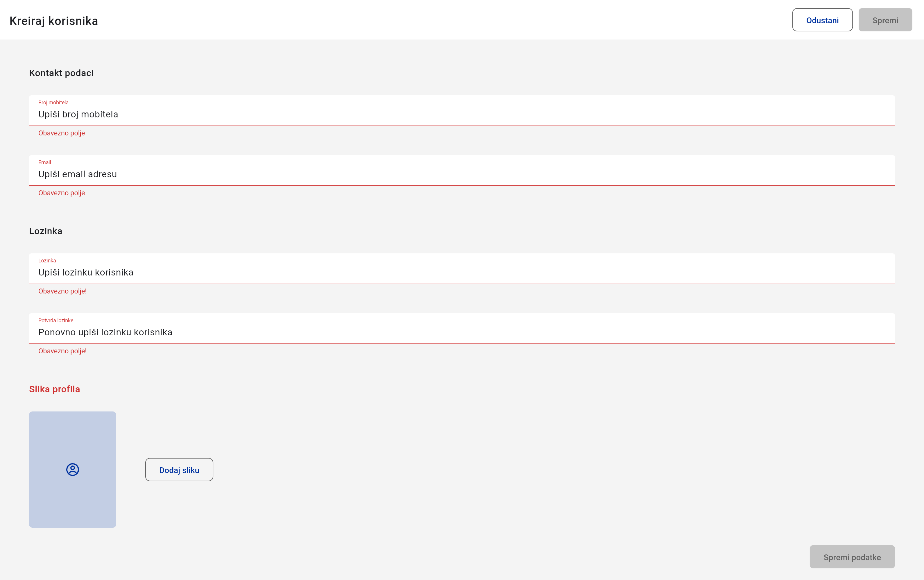
Task: Focus the 'Upiši broj mobitela' input field
Action: point(462,114)
